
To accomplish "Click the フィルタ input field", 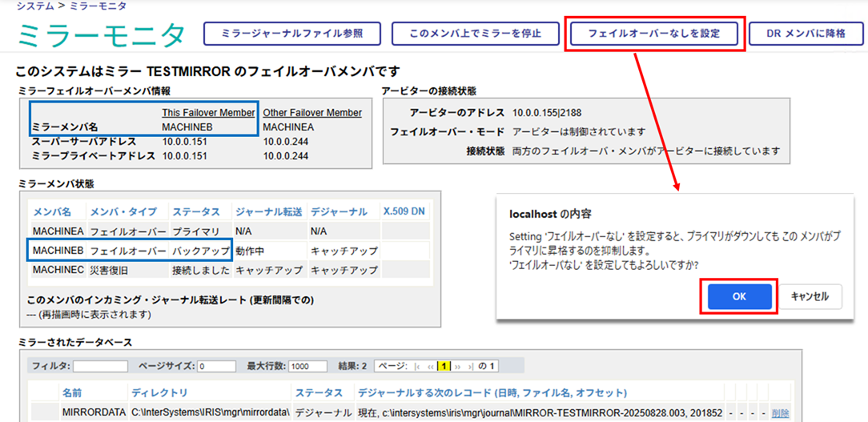I will pyautogui.click(x=100, y=366).
